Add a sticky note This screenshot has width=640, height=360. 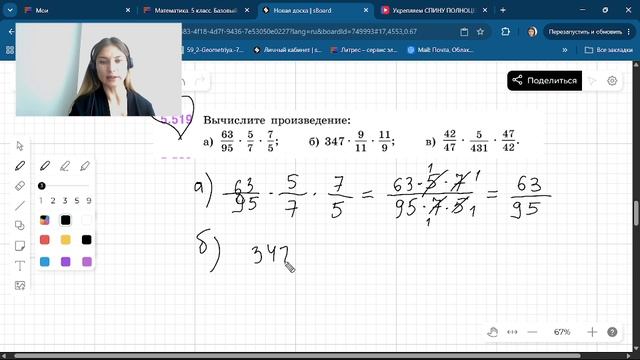tap(20, 246)
